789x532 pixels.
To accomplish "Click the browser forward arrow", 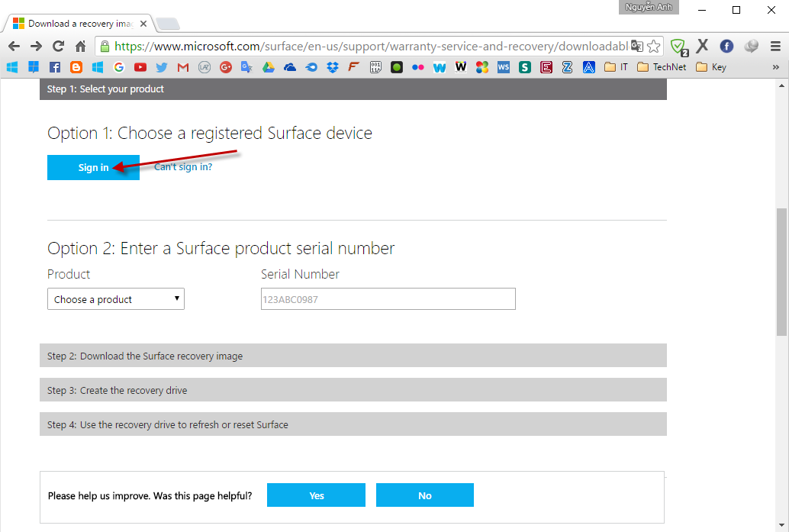I will click(x=36, y=47).
